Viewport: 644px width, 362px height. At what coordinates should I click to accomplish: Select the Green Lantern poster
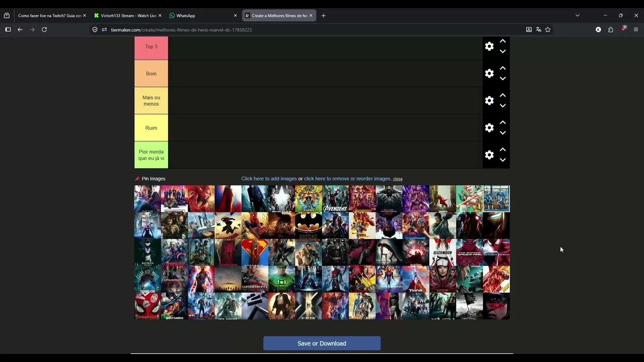point(282,279)
